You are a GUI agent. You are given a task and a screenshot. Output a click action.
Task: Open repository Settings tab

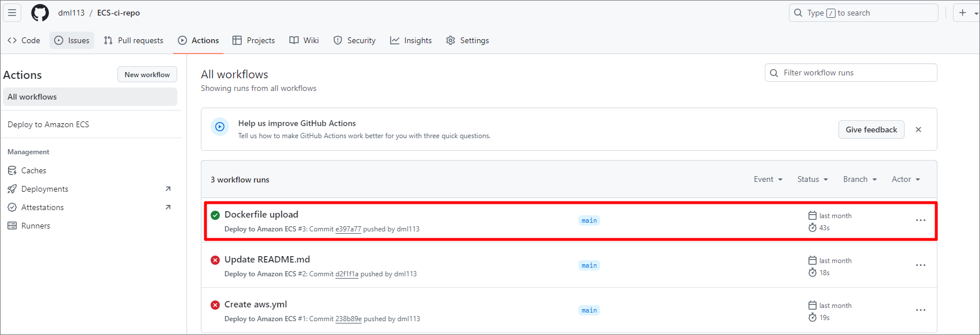click(x=467, y=40)
